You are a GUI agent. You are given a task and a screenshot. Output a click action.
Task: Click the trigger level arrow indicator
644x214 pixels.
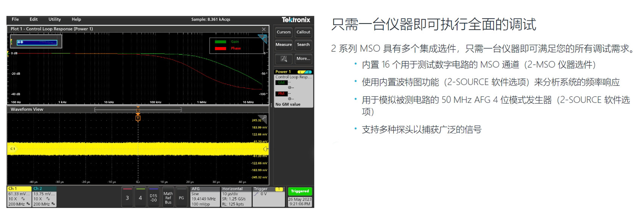tap(266, 149)
